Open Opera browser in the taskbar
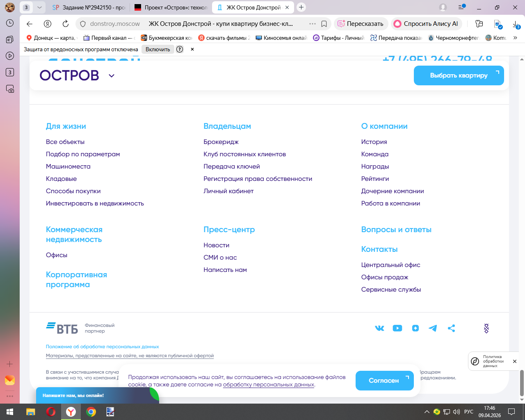Screen dimensions: 525x420 pos(51,412)
